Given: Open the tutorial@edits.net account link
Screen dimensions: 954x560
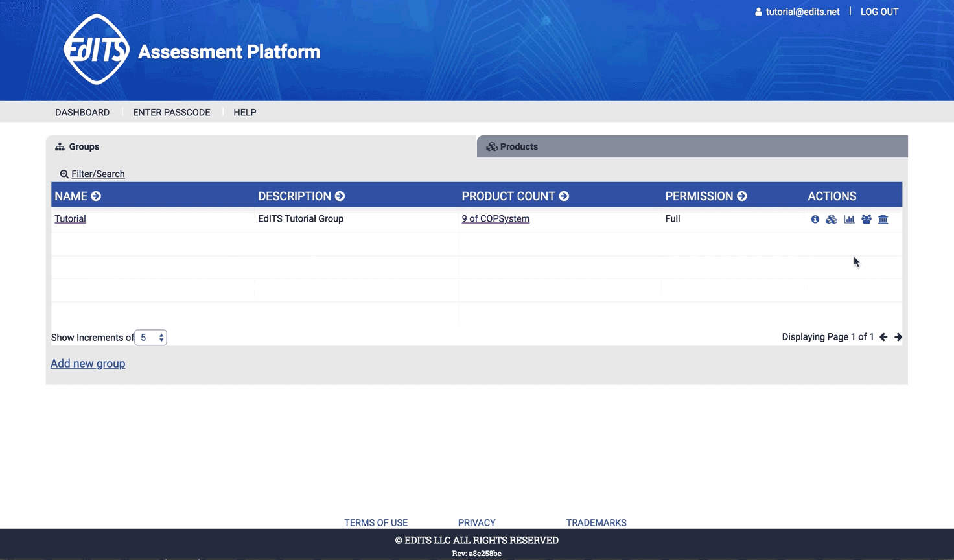Looking at the screenshot, I should [802, 12].
